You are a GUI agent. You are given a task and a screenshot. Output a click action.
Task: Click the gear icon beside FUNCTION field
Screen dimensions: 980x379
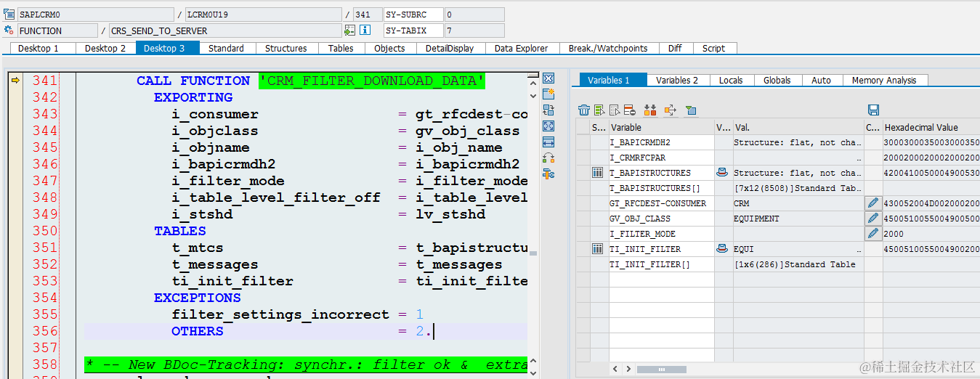(9, 30)
